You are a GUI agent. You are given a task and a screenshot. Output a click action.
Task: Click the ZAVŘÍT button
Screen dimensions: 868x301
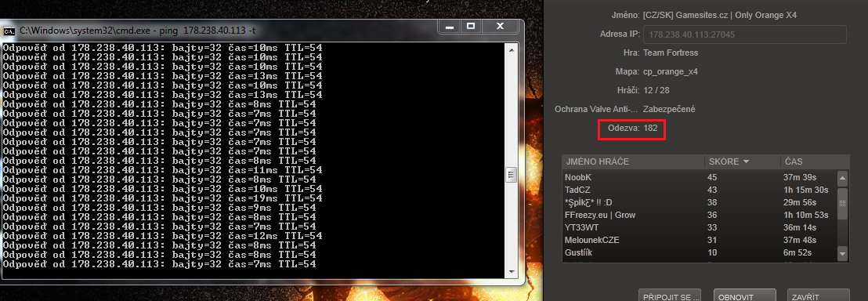coord(818,296)
